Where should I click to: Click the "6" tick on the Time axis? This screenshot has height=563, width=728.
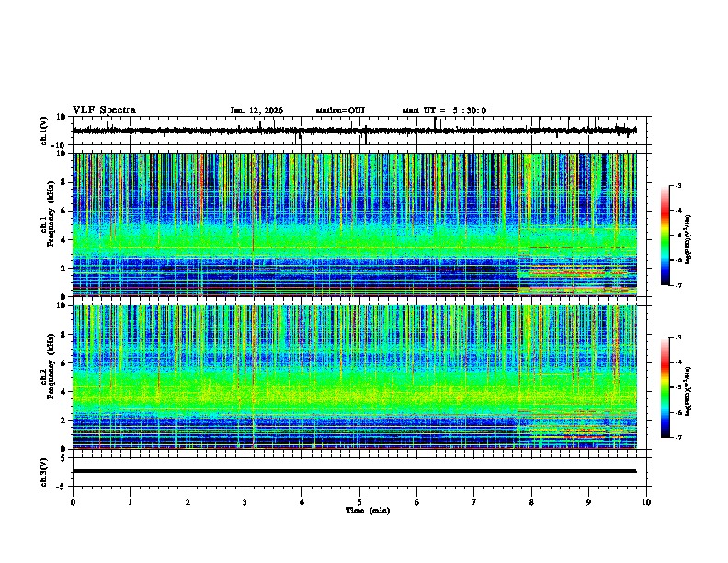click(416, 502)
